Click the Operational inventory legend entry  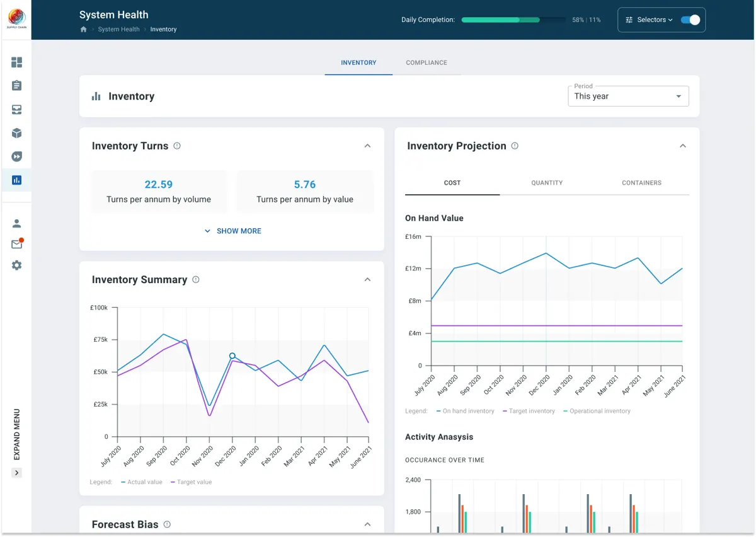point(597,411)
